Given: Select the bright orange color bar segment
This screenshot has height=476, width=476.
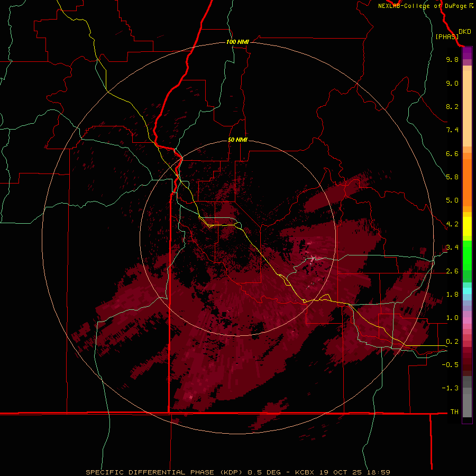Looking at the screenshot, I should [x=467, y=183].
